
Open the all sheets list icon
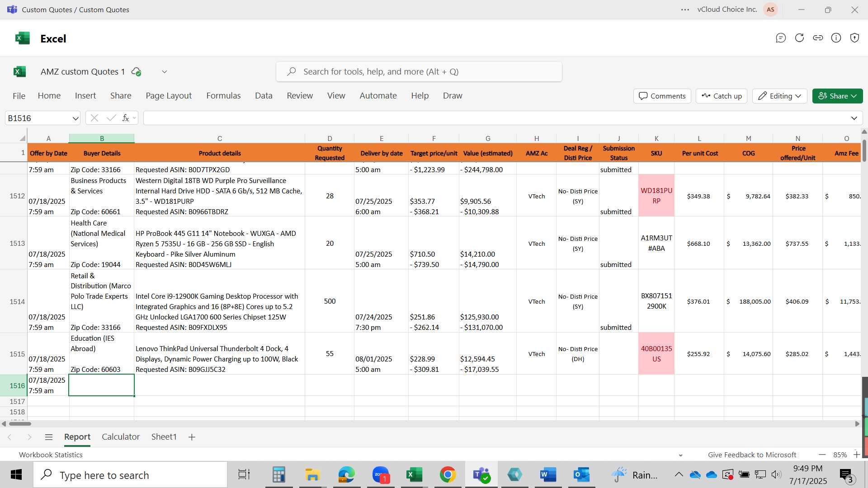[x=49, y=437]
